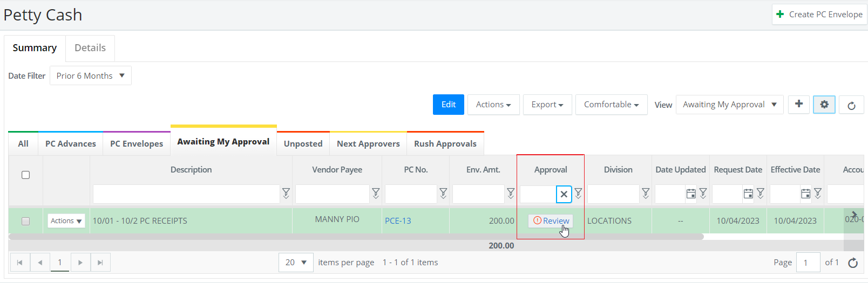Image resolution: width=868 pixels, height=283 pixels.
Task: Open the Vendor Payee filter funnel
Action: [x=376, y=193]
